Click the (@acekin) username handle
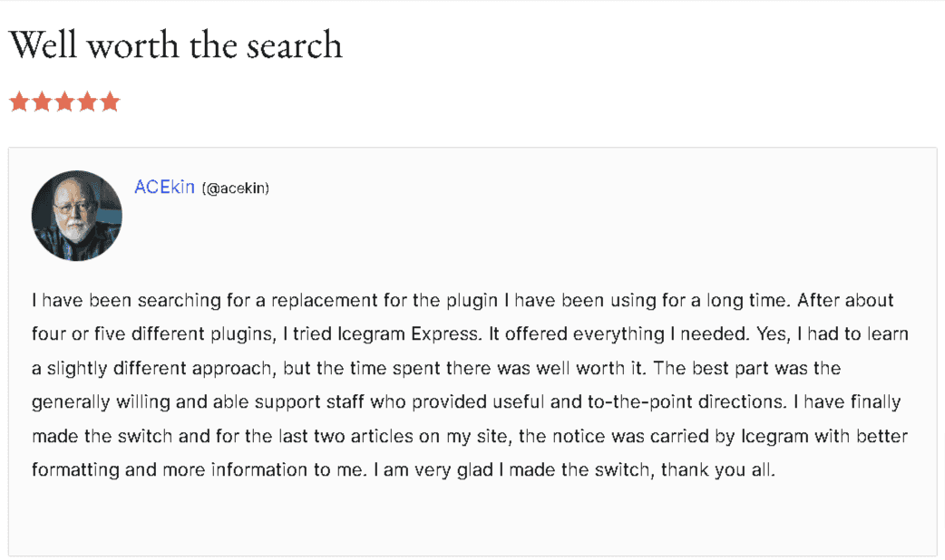The width and height of the screenshot is (945, 560). point(236,188)
